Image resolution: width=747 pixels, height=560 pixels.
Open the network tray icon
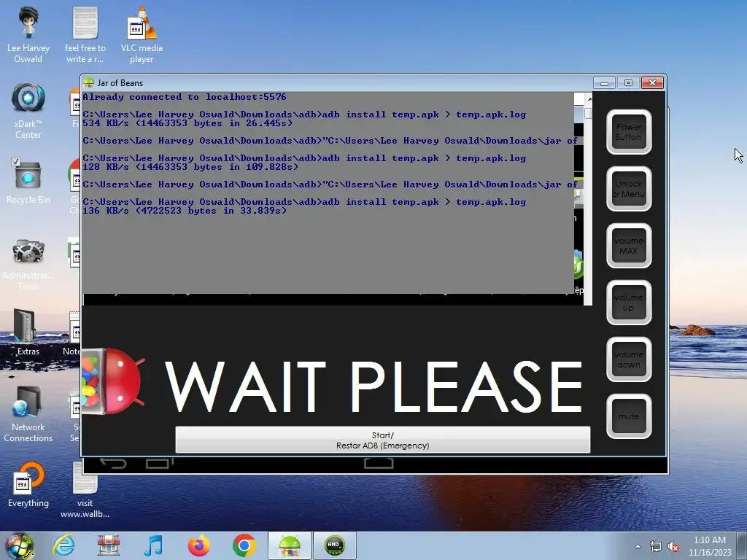[x=656, y=547]
